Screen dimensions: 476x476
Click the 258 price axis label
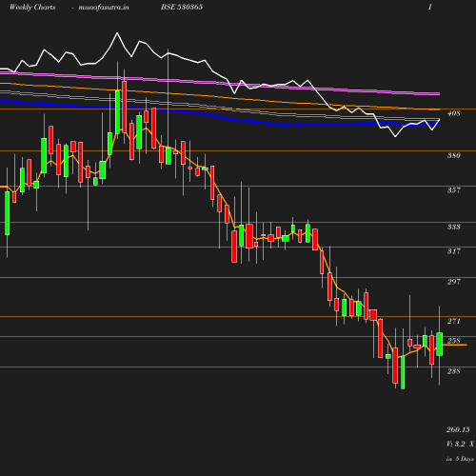tap(453, 341)
